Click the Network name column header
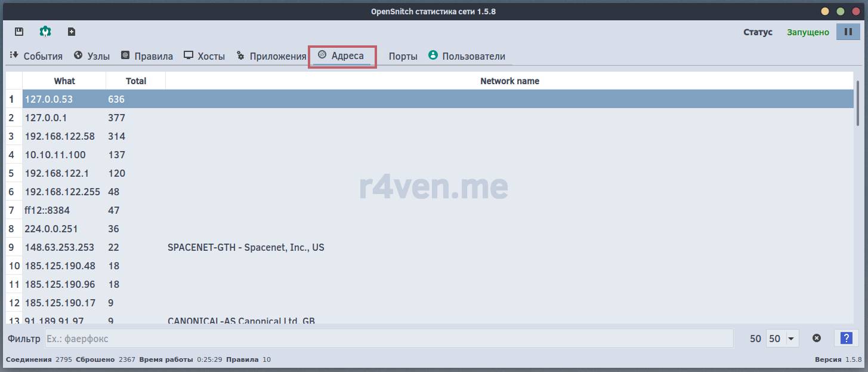 (509, 81)
